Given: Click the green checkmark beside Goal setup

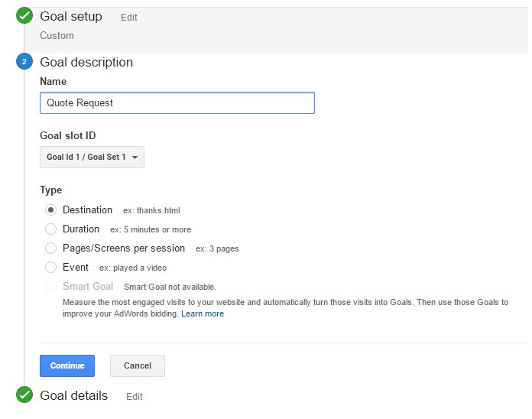Looking at the screenshot, I should [x=24, y=15].
